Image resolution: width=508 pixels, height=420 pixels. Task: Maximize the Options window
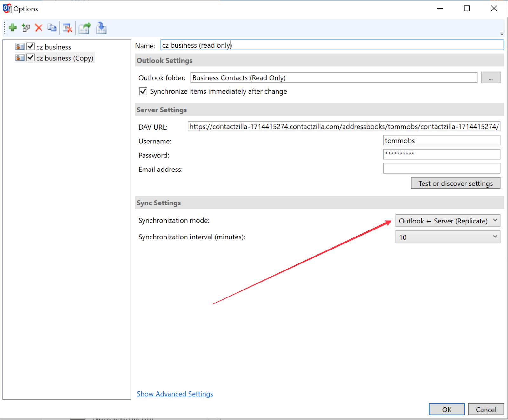click(x=467, y=9)
